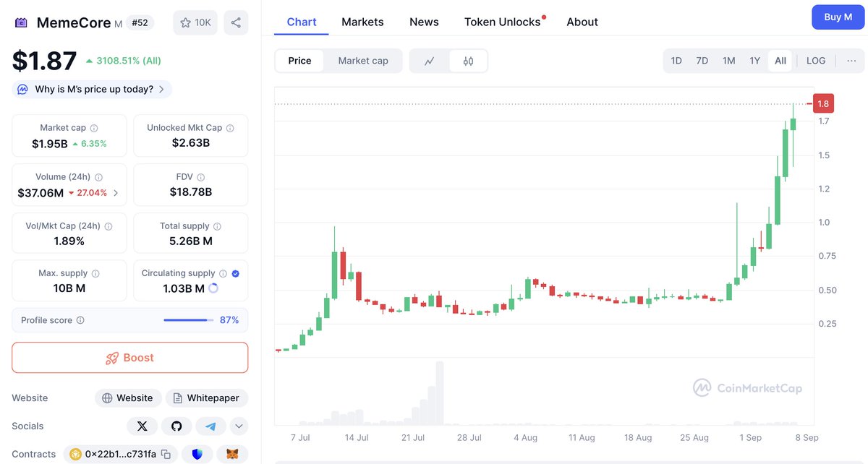Click the Buy M button
This screenshot has height=464, width=868.
click(x=838, y=17)
